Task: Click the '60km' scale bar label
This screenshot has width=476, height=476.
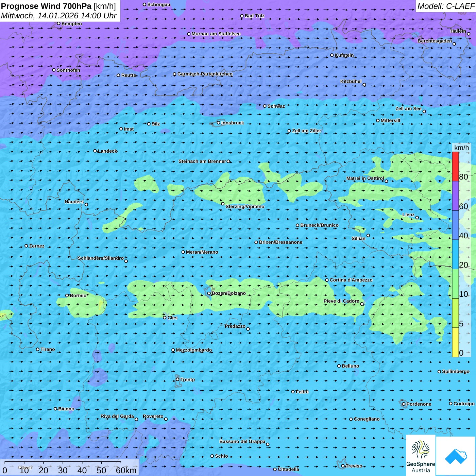Action: (126, 470)
